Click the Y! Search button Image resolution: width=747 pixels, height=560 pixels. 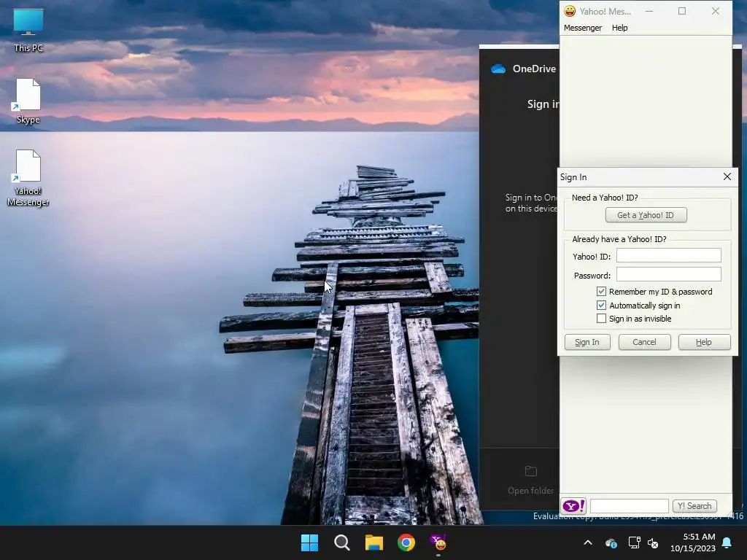[x=694, y=506]
